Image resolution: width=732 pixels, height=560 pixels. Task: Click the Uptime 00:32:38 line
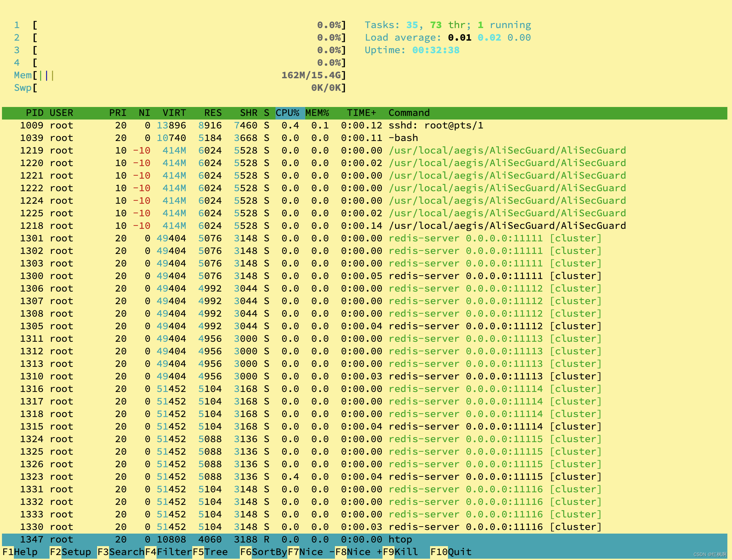coord(412,50)
